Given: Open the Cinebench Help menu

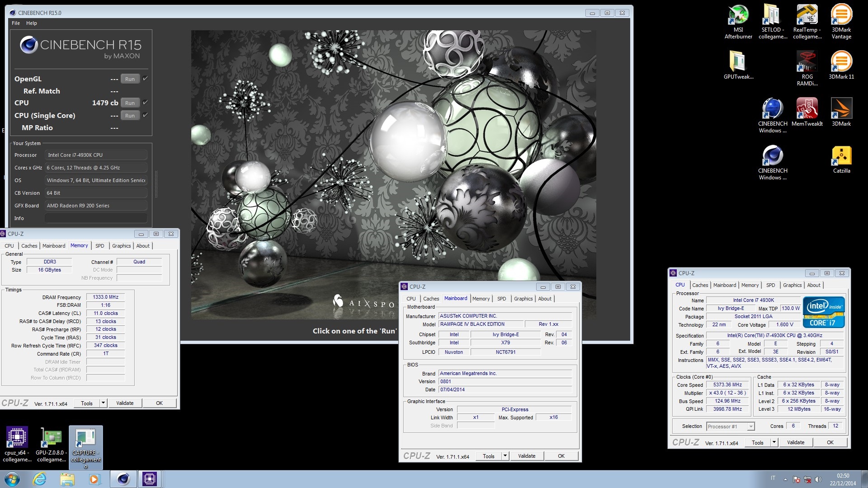Looking at the screenshot, I should coord(31,23).
